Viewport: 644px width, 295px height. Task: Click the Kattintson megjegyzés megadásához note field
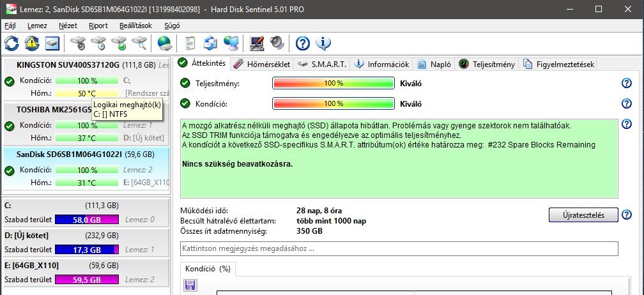(399, 248)
